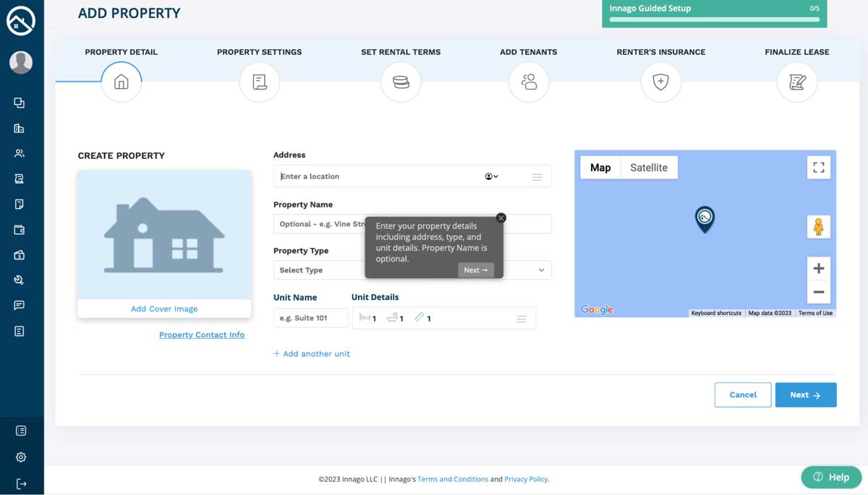Image resolution: width=868 pixels, height=495 pixels.
Task: Click the Innago Guided Setup progress bar
Action: [713, 20]
